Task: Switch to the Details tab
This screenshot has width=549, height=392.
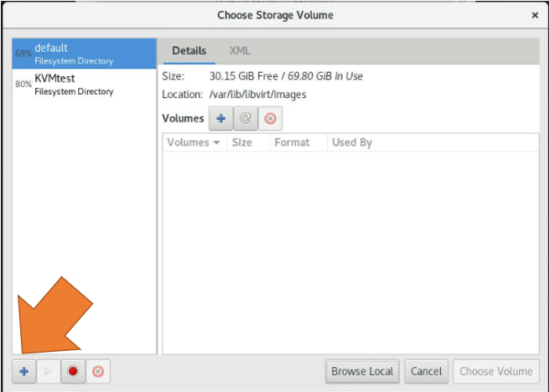Action: [x=189, y=51]
